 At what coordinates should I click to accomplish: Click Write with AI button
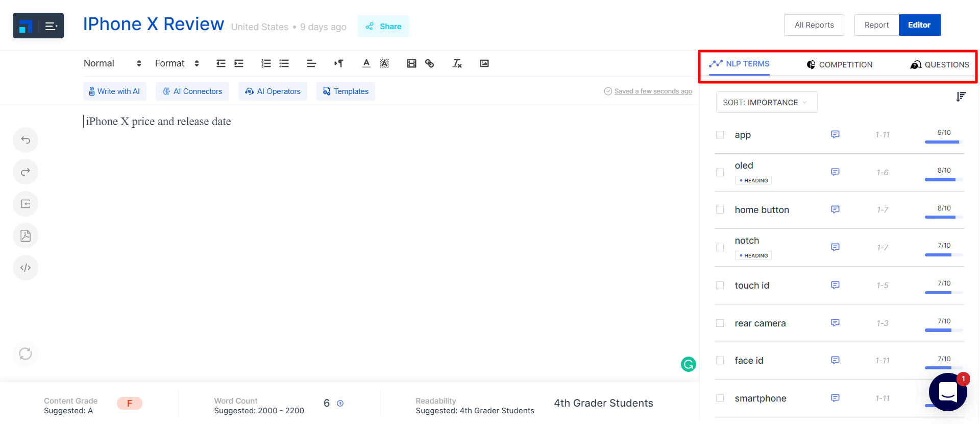[114, 91]
